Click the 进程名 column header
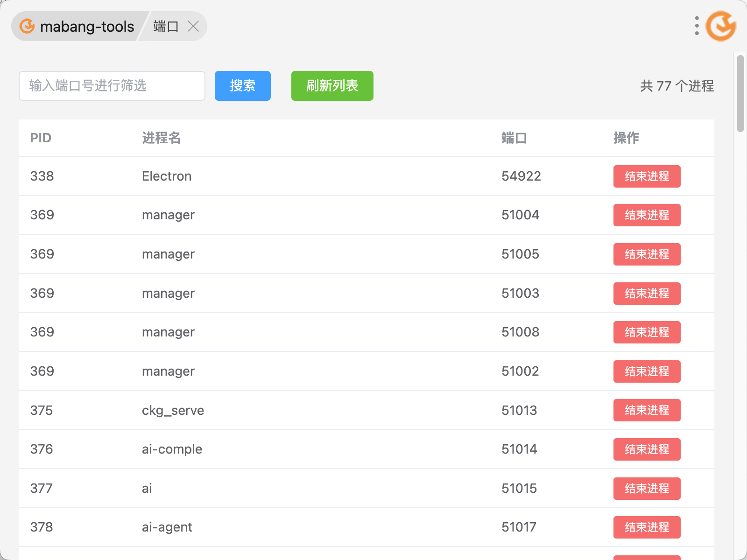Viewport: 747px width, 560px height. click(161, 138)
